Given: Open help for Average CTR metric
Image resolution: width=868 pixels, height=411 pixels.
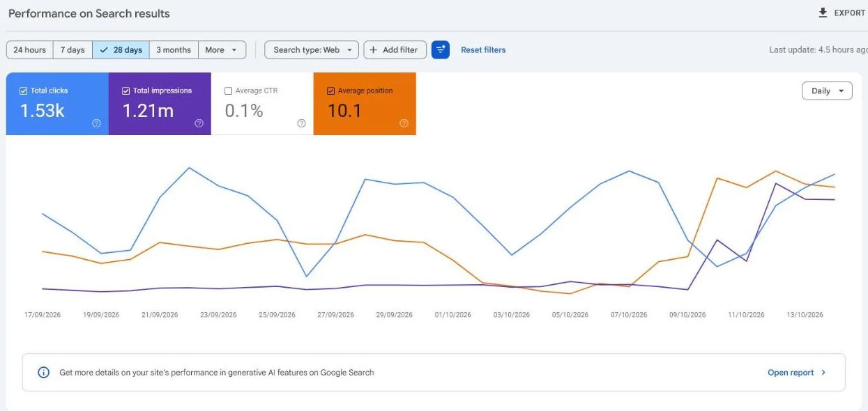Looking at the screenshot, I should click(x=301, y=123).
